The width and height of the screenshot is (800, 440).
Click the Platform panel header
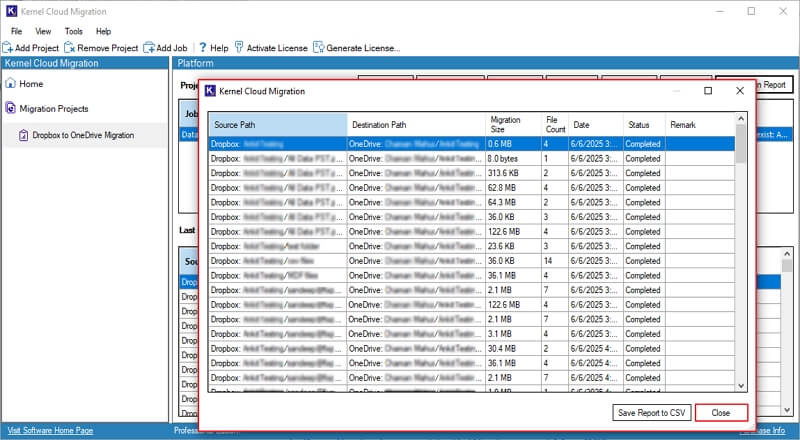[485, 63]
